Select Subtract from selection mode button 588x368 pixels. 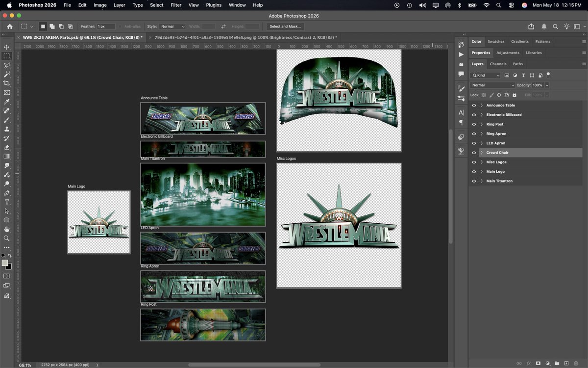point(61,26)
